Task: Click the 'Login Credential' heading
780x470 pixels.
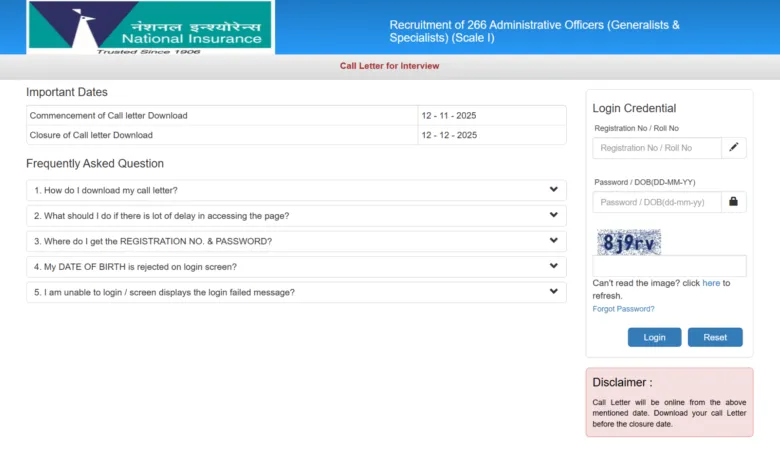Action: (634, 108)
